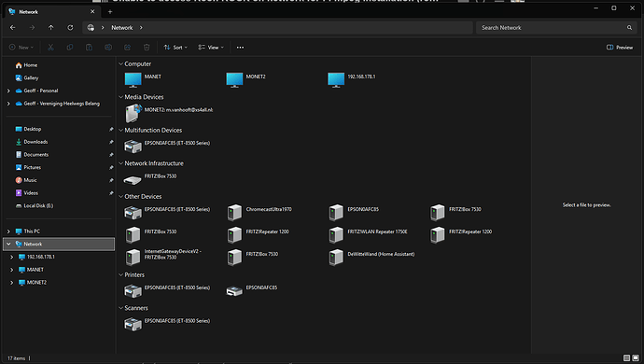
Task: Open the See more three-dots menu
Action: (240, 48)
